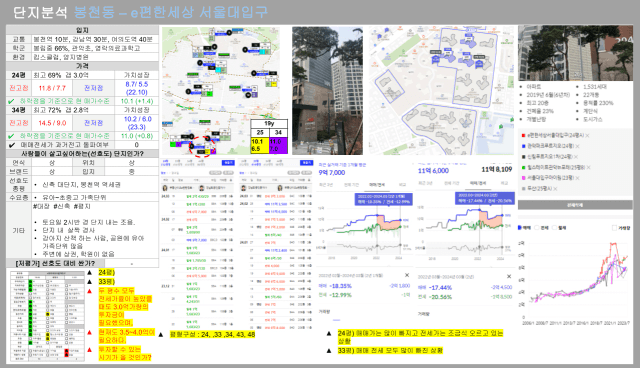Remove the gray-marked 두산 25평 entry
The height and width of the screenshot is (368, 640).
click(x=556, y=189)
